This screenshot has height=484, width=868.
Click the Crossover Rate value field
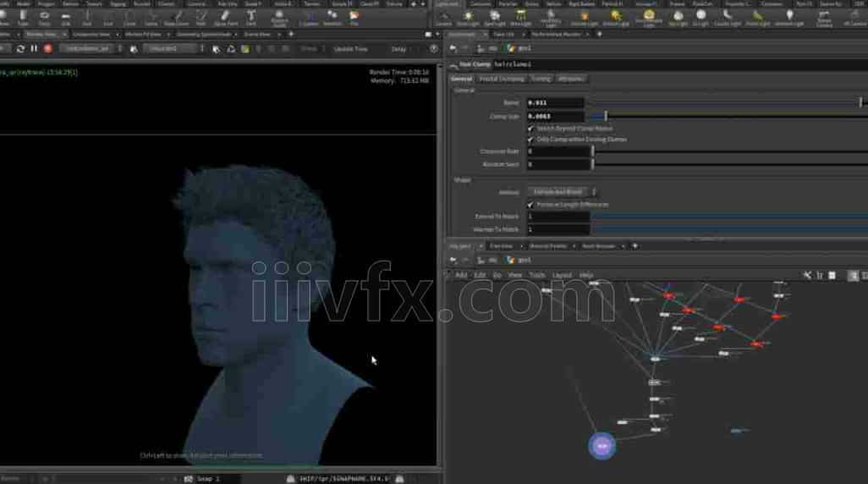click(558, 151)
